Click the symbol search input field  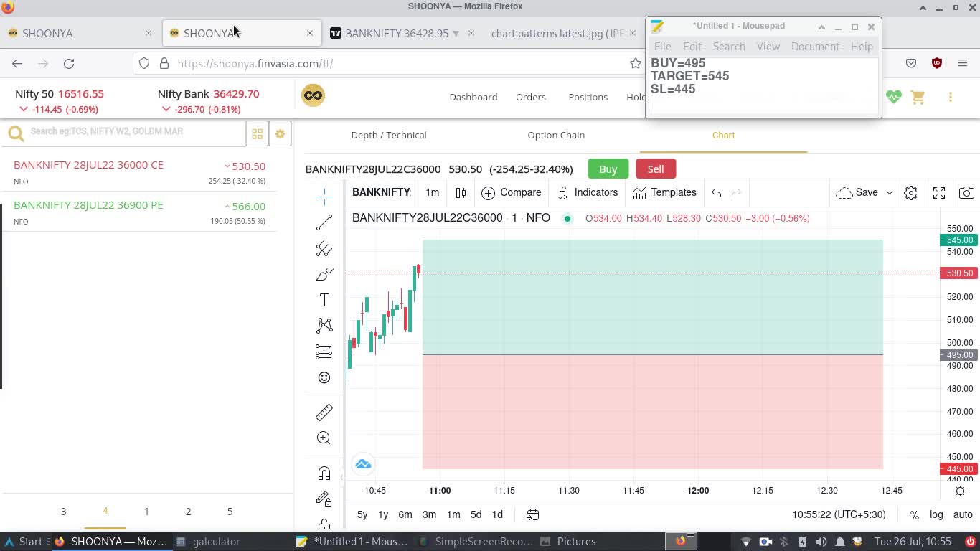(x=136, y=131)
